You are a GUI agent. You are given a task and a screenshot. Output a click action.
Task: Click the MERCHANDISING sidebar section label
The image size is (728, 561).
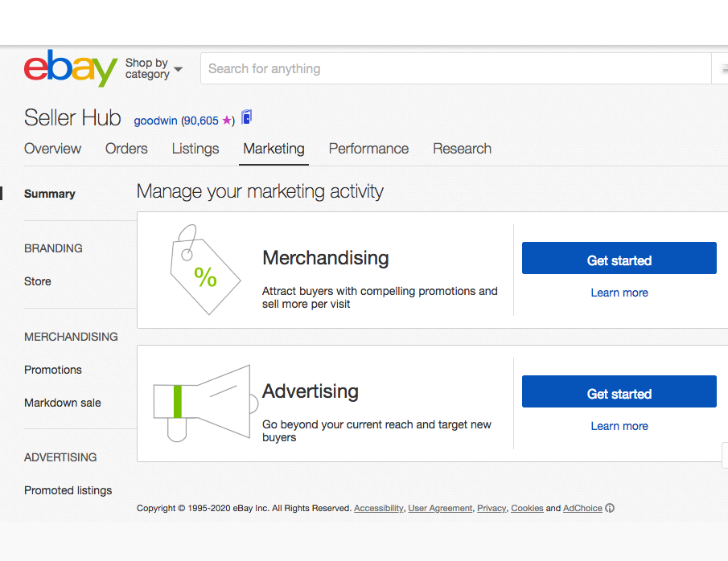click(71, 337)
